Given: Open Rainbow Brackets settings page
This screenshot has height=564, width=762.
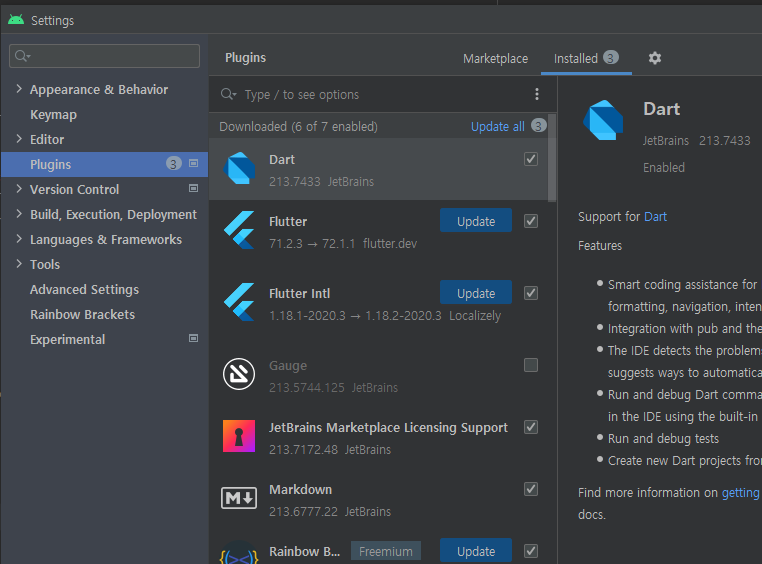Looking at the screenshot, I should click(82, 314).
